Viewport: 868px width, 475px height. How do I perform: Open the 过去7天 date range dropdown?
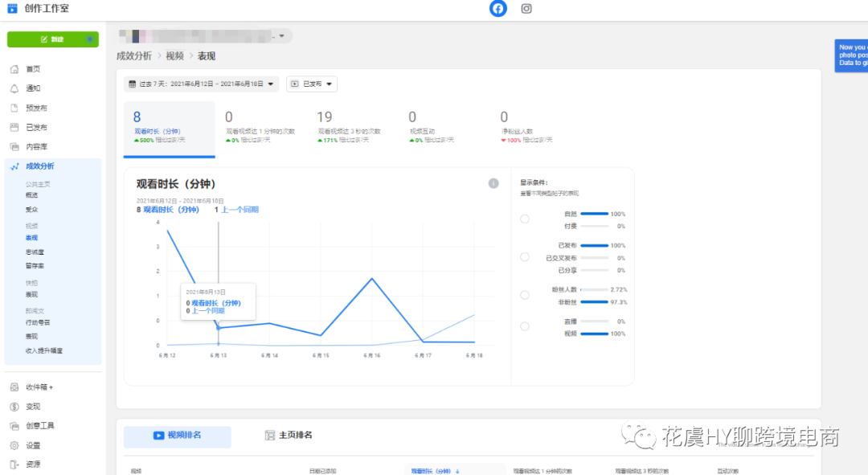201,84
